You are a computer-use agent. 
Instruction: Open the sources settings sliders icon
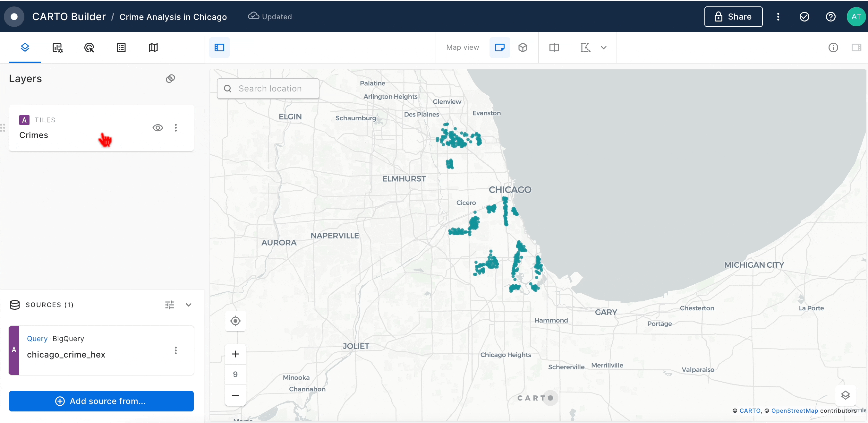pos(169,305)
